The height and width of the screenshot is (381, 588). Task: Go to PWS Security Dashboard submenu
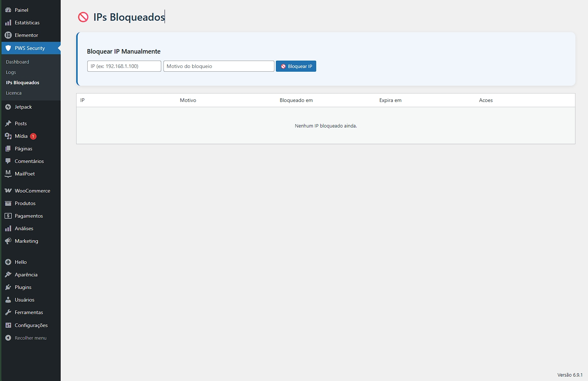point(17,62)
